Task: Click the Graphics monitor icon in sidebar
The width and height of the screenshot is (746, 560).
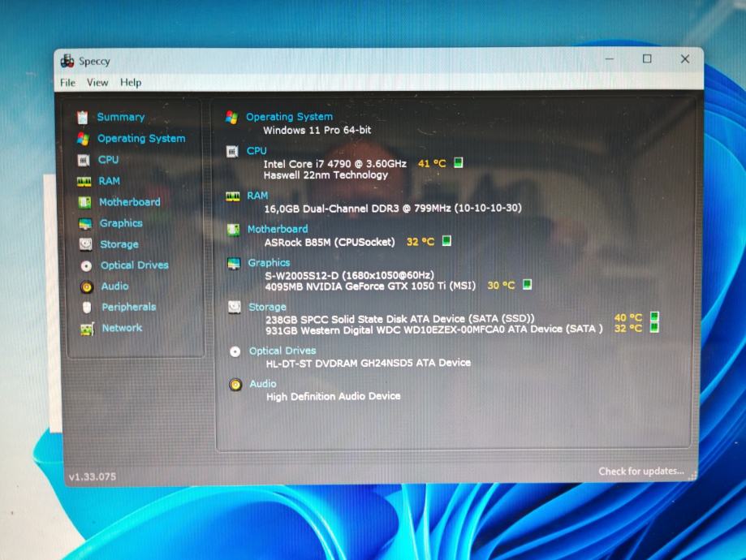Action: (85, 223)
